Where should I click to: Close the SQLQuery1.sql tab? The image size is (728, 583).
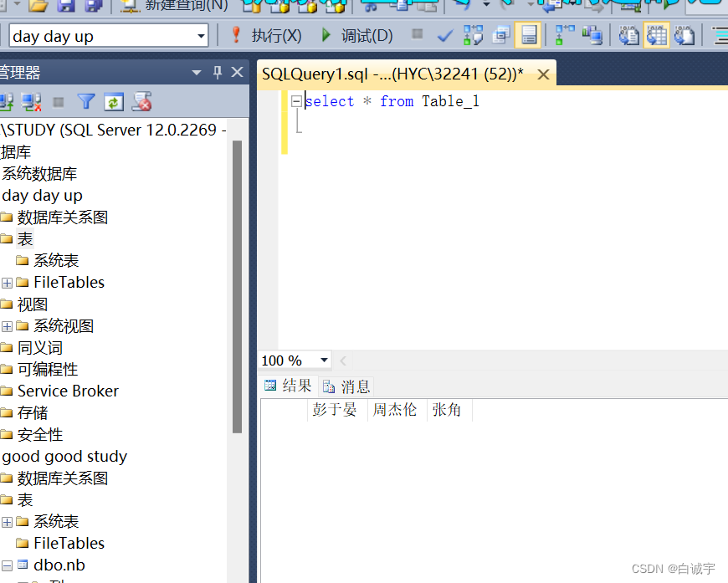tap(543, 74)
